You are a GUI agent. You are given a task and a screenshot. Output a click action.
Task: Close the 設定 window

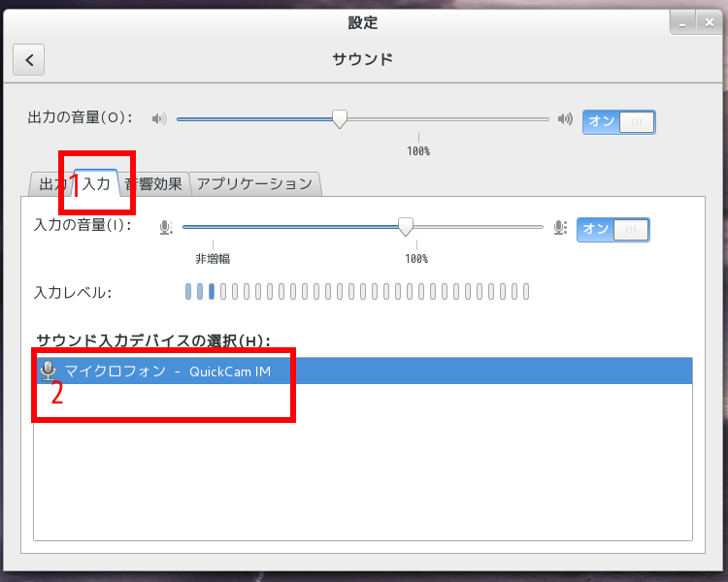(x=709, y=20)
